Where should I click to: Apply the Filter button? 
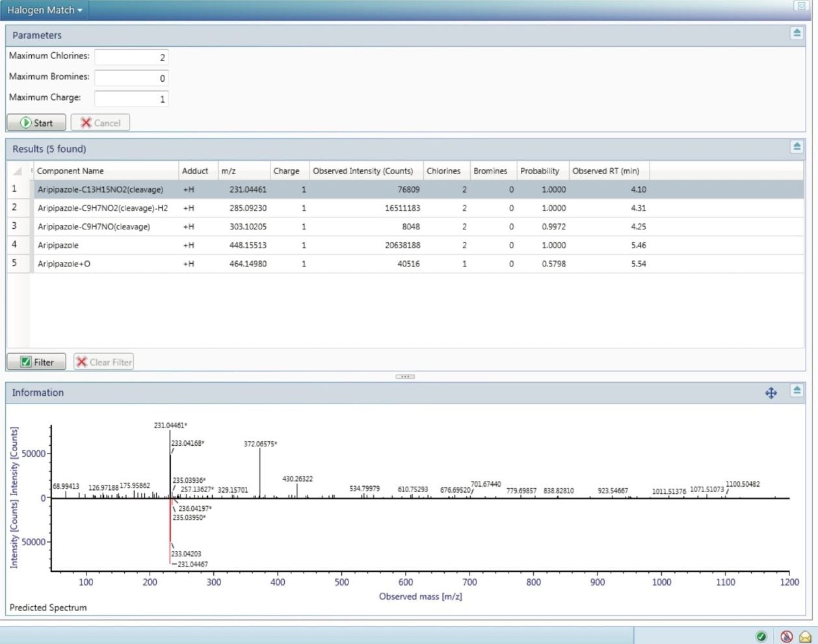36,362
